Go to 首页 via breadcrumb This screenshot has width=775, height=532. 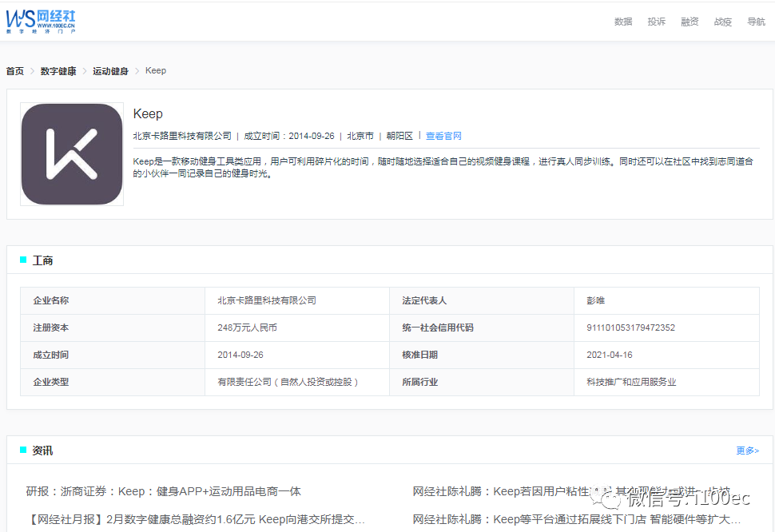(x=15, y=71)
